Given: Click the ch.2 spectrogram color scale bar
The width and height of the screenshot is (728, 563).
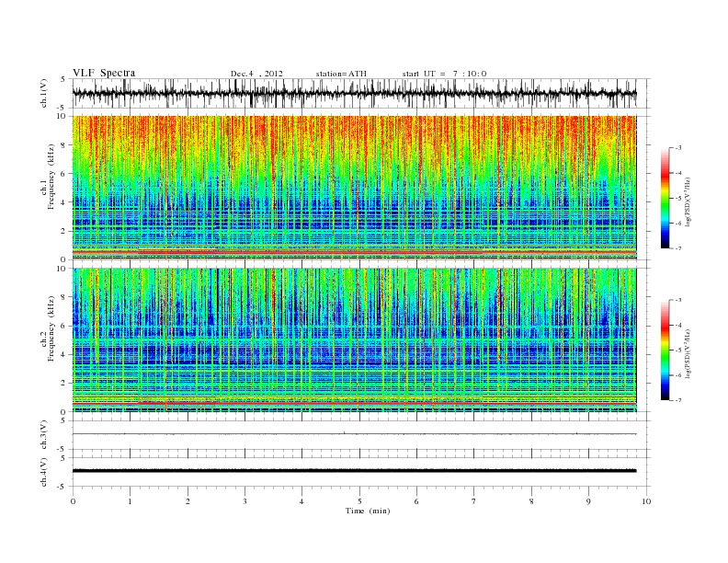Looking at the screenshot, I should point(665,350).
